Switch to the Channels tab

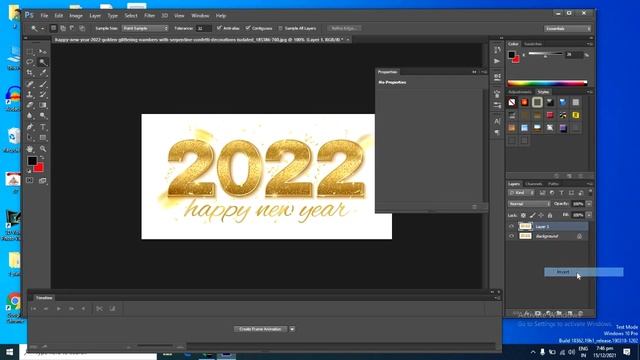(x=533, y=184)
